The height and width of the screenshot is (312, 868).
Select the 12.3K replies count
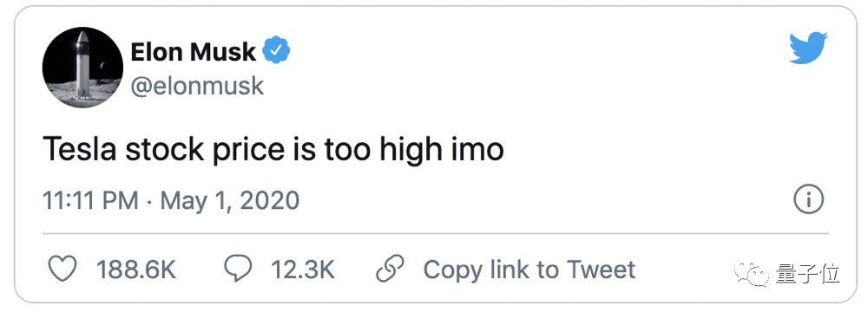click(303, 270)
